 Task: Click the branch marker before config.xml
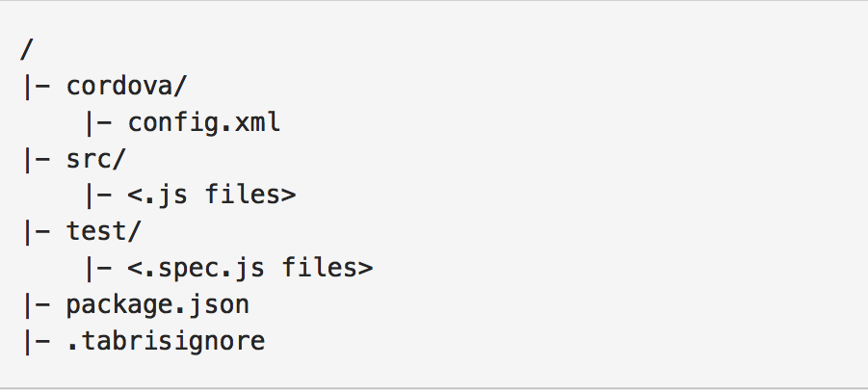98,123
